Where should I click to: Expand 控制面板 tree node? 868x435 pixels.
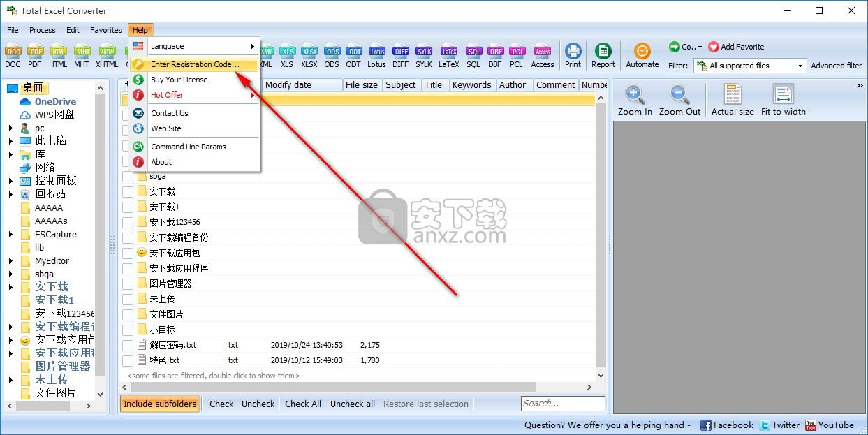click(10, 181)
